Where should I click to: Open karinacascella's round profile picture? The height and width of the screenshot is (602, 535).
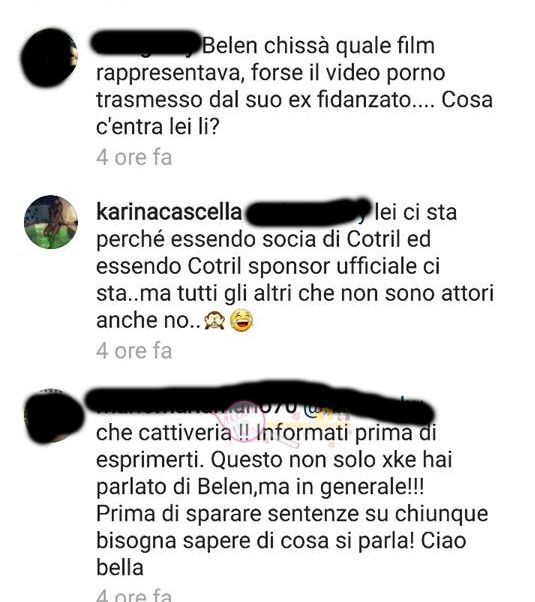(51, 222)
